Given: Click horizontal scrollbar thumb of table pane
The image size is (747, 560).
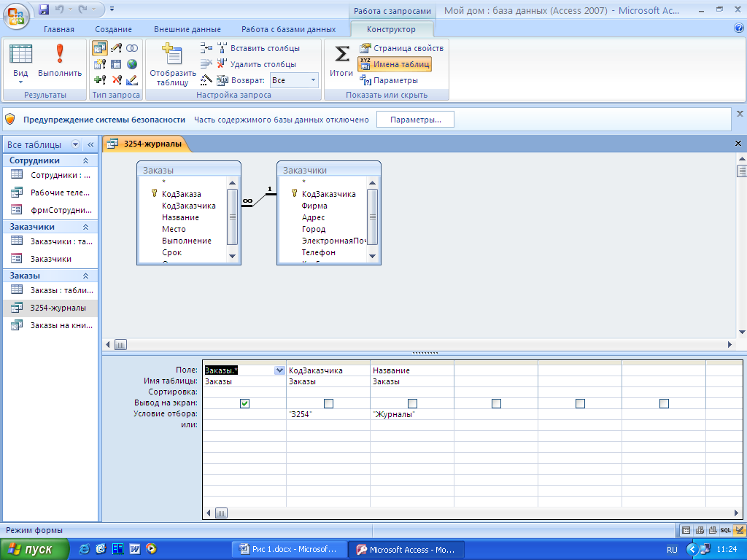Looking at the screenshot, I should [120, 344].
